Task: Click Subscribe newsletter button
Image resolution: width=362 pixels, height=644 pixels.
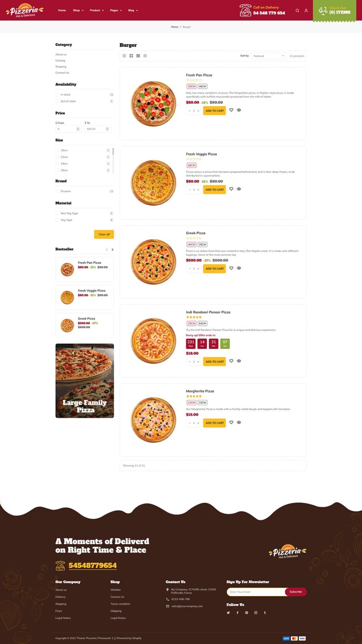Action: coord(295,592)
